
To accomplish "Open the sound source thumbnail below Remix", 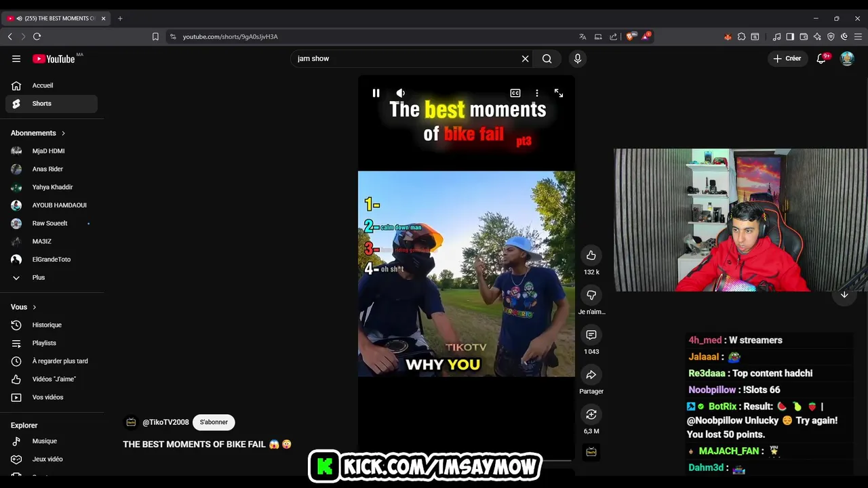I will (x=591, y=452).
